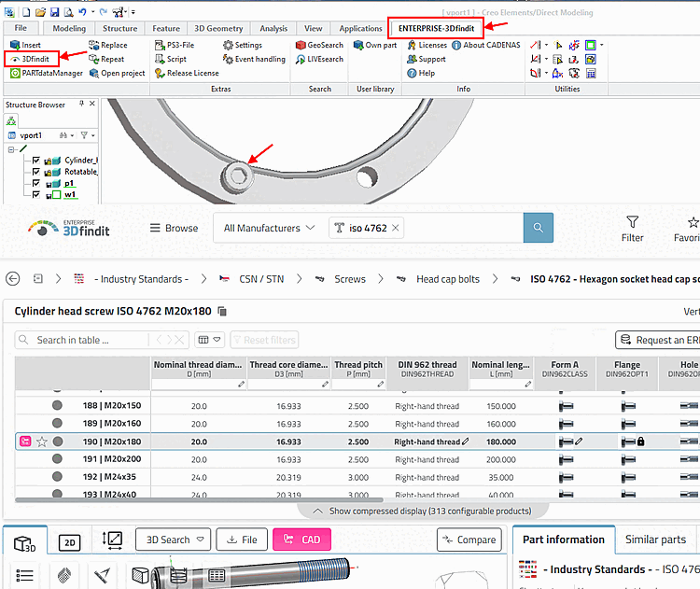
Task: Open Head cap bolts breadcrumb
Action: (x=448, y=279)
